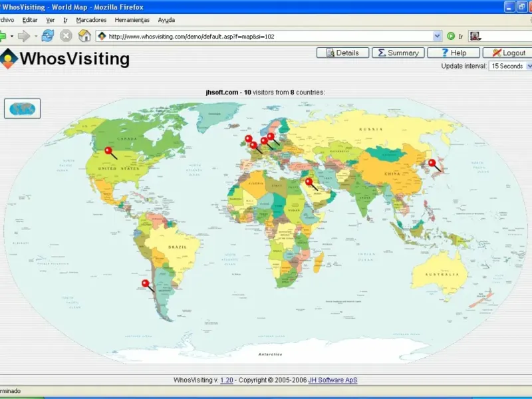
Task: Click the green Go button beside address bar
Action: [451, 36]
